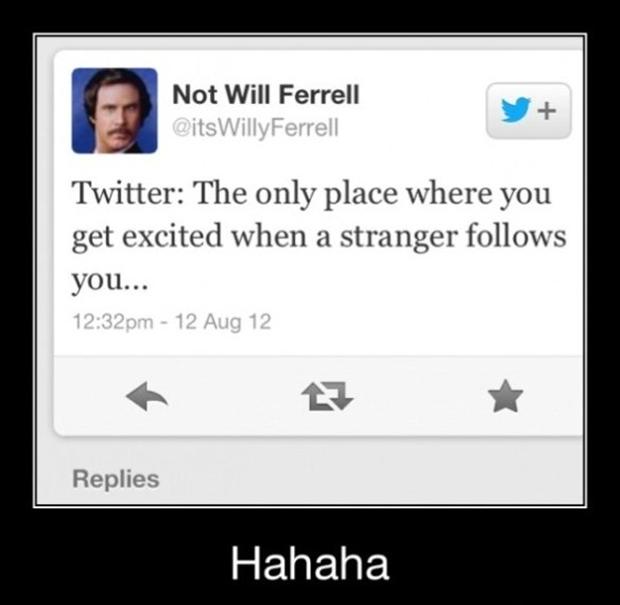Click the phrase The only place where you

(373, 195)
